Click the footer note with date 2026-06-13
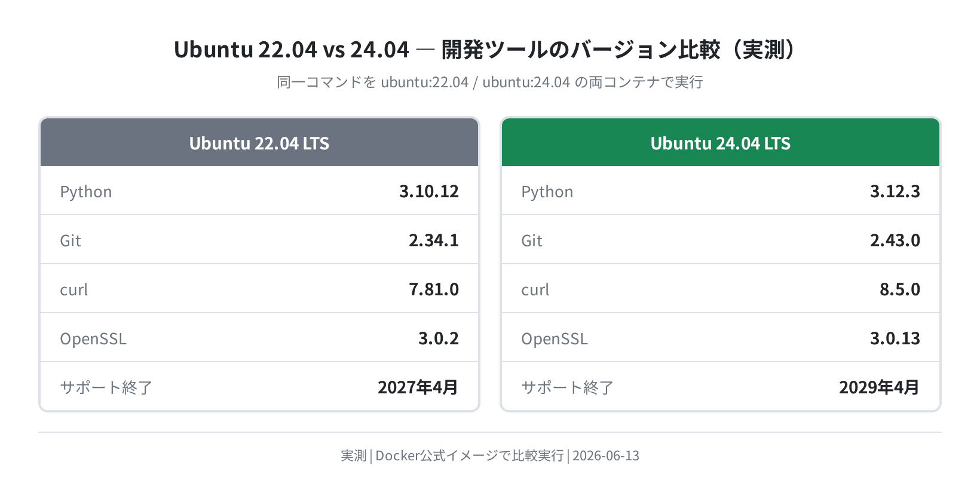This screenshot has height=489, width=980. (490, 456)
